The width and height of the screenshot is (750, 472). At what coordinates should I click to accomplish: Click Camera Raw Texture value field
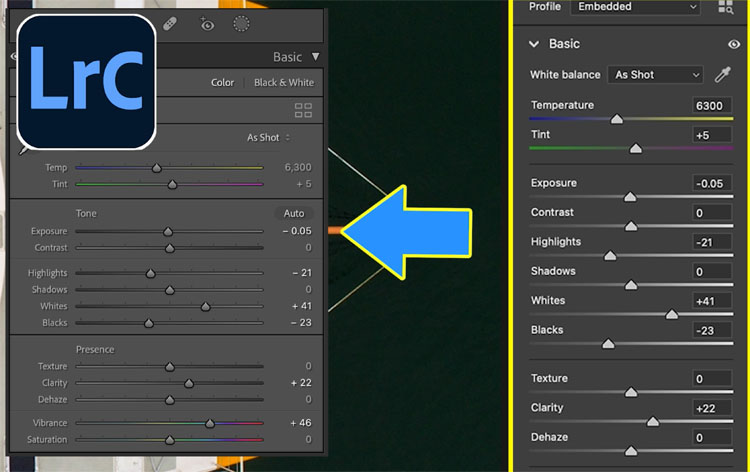[x=712, y=379]
